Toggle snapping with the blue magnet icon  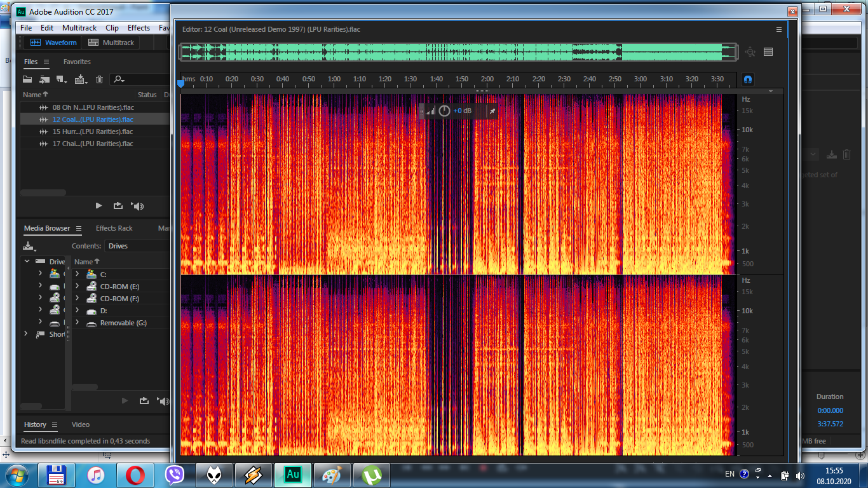click(748, 79)
